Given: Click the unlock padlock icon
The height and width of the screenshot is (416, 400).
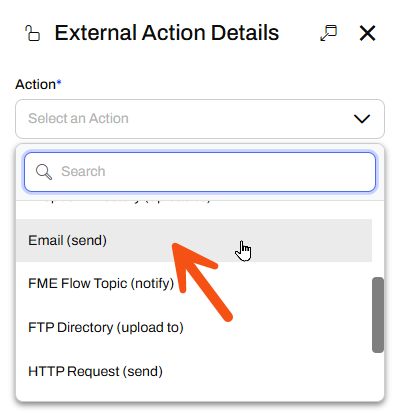Looking at the screenshot, I should 32,33.
